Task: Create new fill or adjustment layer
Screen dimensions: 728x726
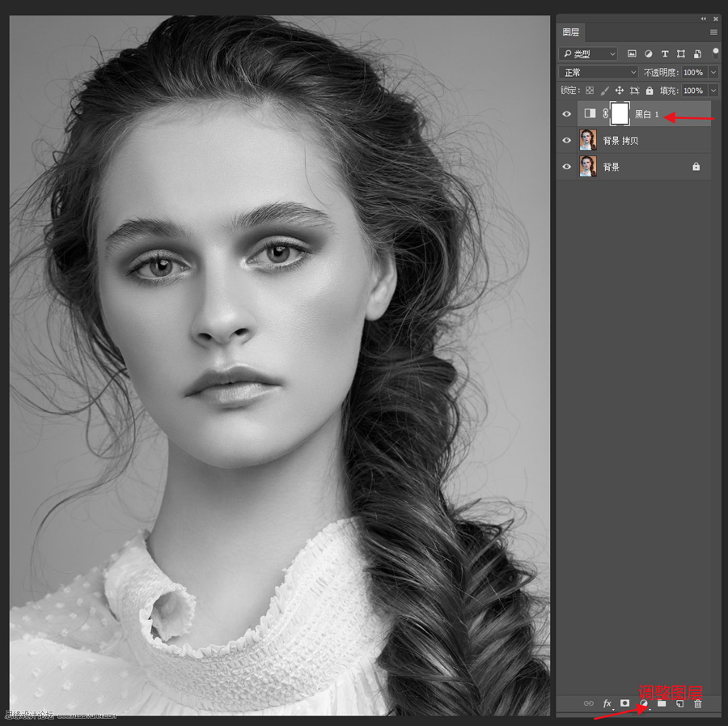Action: tap(644, 703)
